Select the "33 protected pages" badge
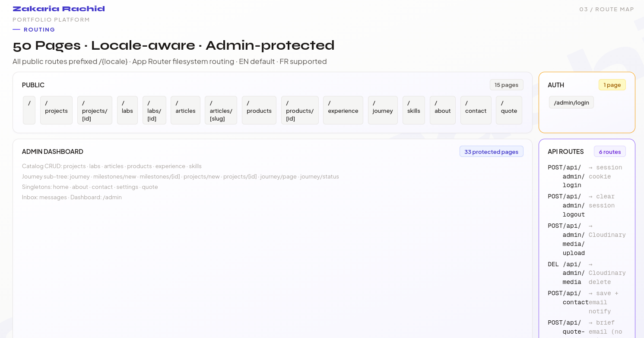Viewport: 644px width, 338px height. [492, 152]
